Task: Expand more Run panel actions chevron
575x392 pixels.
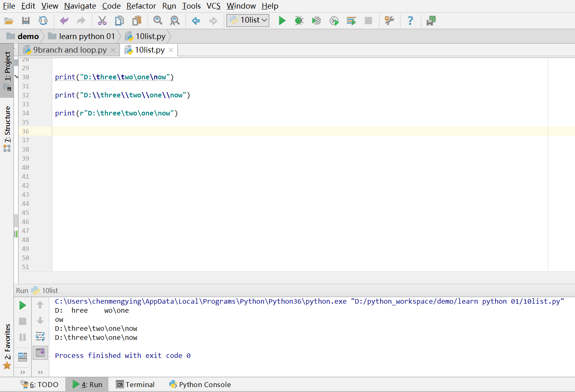Action: (x=23, y=372)
